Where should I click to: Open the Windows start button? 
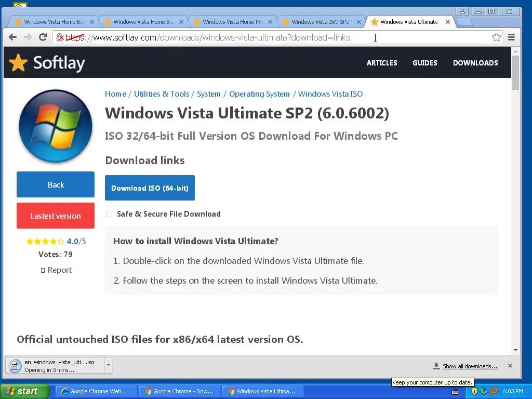click(24, 391)
